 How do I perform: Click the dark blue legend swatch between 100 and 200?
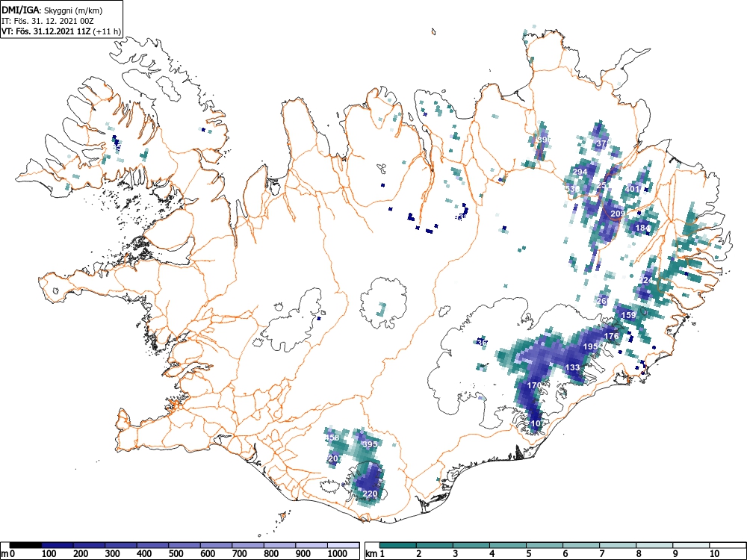(x=58, y=545)
